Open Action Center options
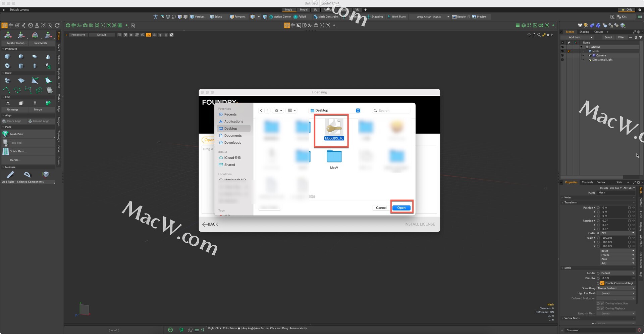This screenshot has width=644, height=334. [x=280, y=17]
